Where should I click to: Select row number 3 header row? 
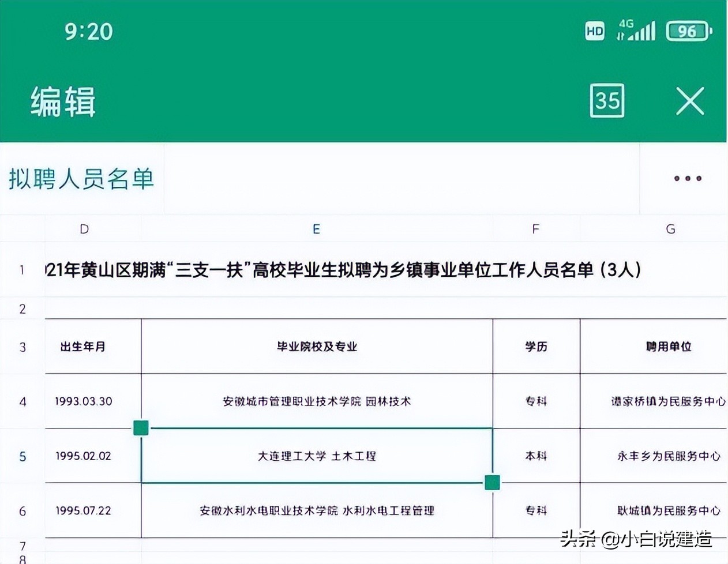[21, 347]
